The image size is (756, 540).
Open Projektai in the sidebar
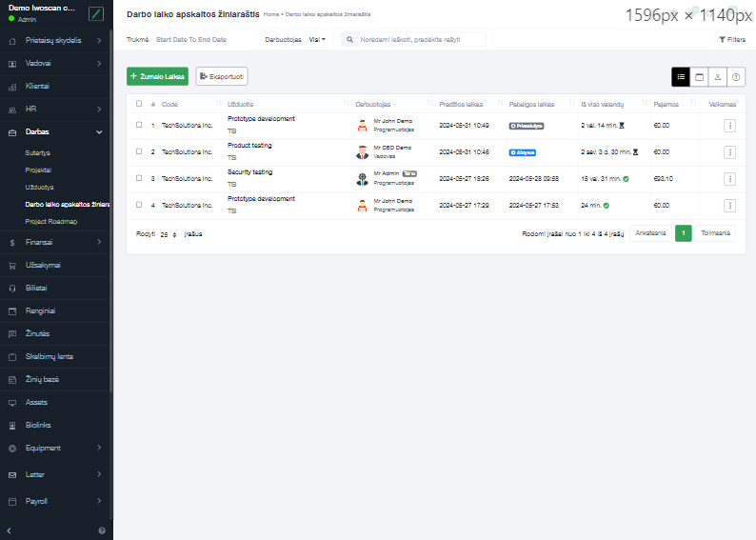39,170
